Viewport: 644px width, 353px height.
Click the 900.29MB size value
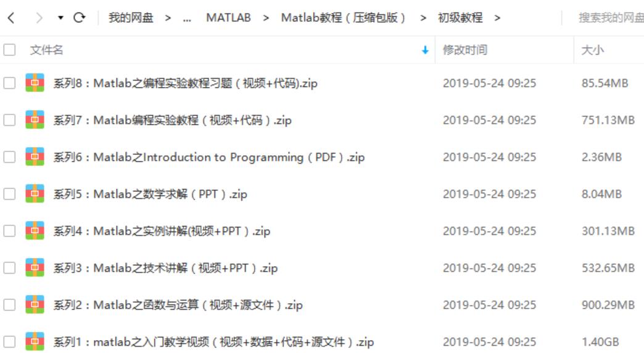[608, 304]
